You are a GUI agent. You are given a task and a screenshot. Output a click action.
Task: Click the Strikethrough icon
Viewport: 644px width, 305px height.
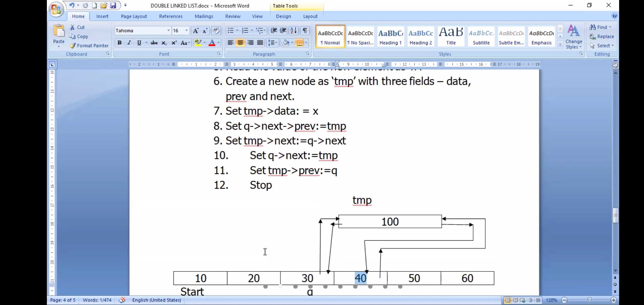point(154,43)
